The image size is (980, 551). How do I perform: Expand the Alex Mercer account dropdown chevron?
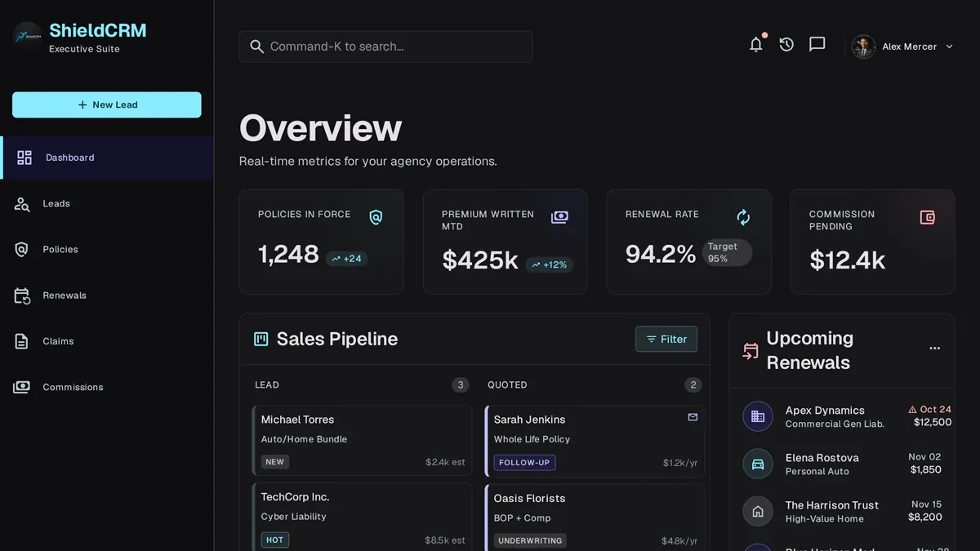949,47
